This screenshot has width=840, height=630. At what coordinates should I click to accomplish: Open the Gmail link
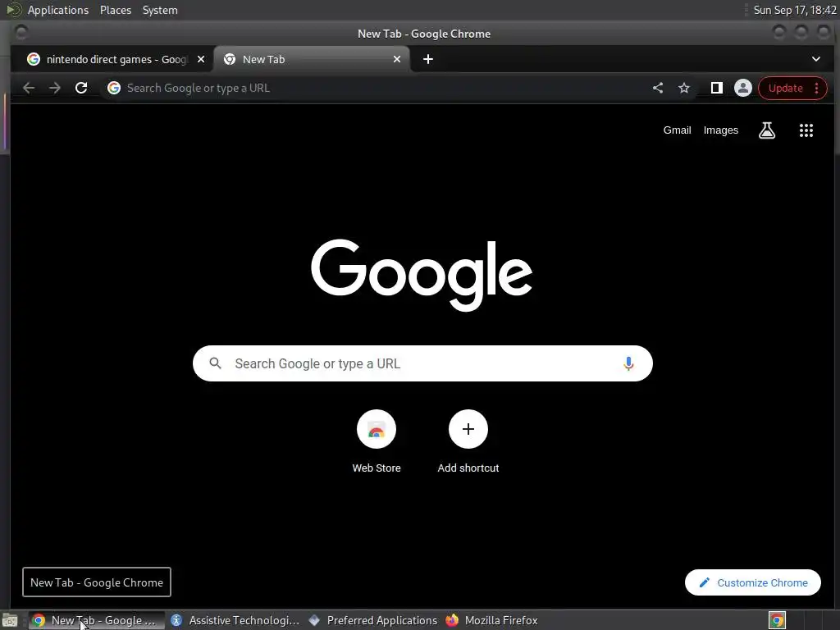[677, 130]
